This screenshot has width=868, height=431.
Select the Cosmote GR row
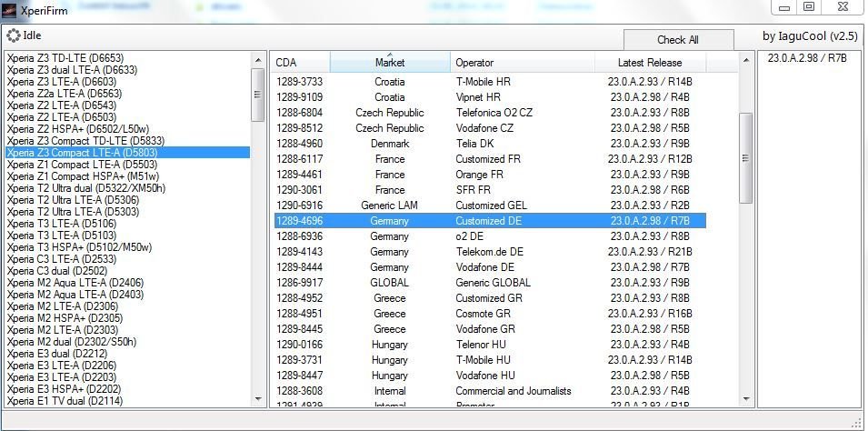pyautogui.click(x=491, y=314)
